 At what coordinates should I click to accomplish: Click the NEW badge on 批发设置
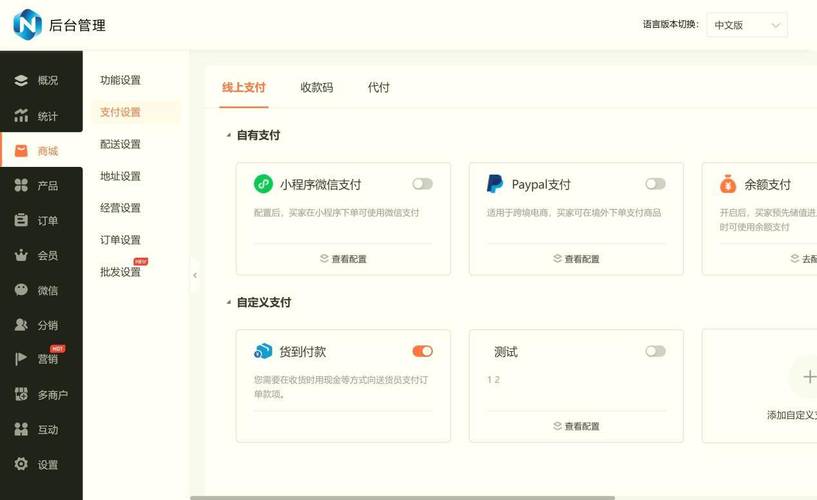coord(141,261)
